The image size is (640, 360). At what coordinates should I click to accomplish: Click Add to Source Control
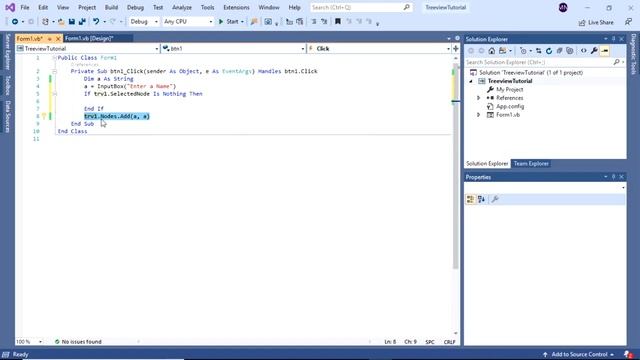tap(579, 354)
